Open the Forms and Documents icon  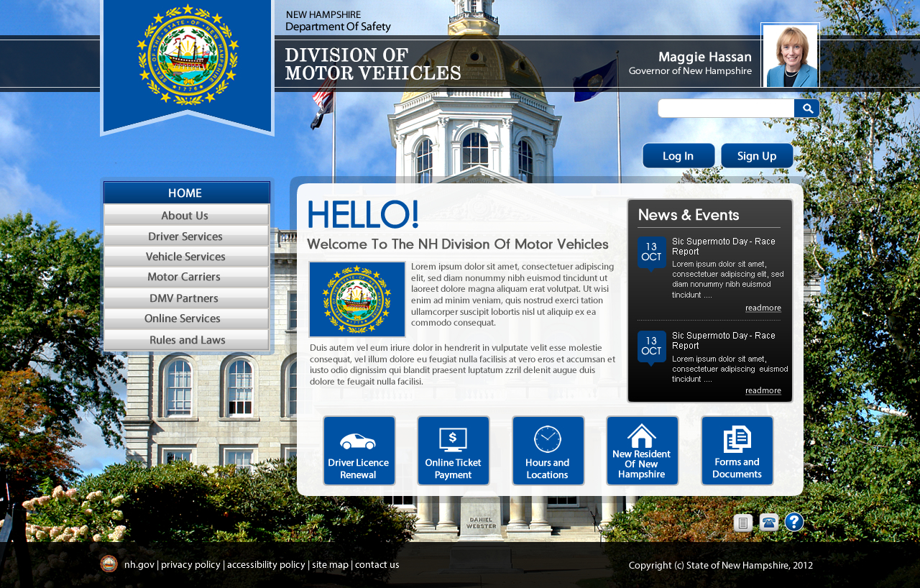737,436
